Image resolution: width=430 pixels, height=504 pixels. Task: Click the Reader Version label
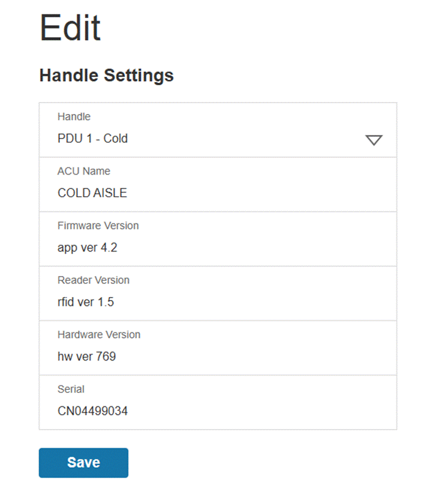(x=93, y=280)
